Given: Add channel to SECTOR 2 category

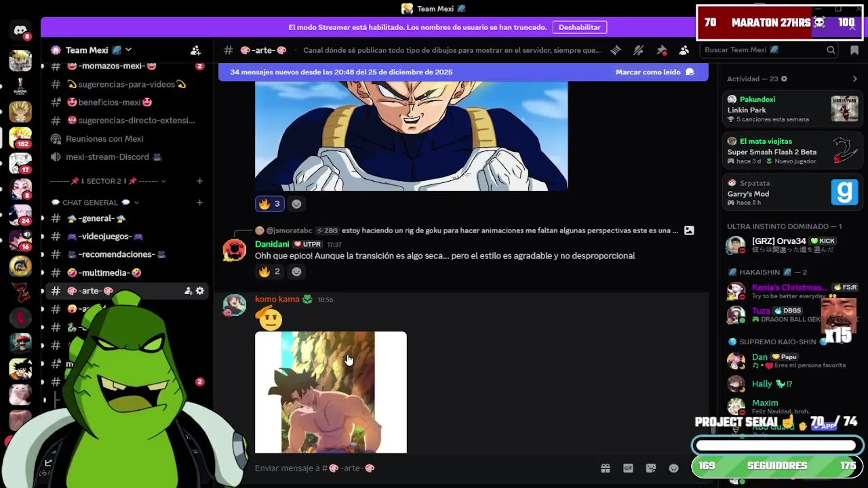Looking at the screenshot, I should (x=199, y=181).
